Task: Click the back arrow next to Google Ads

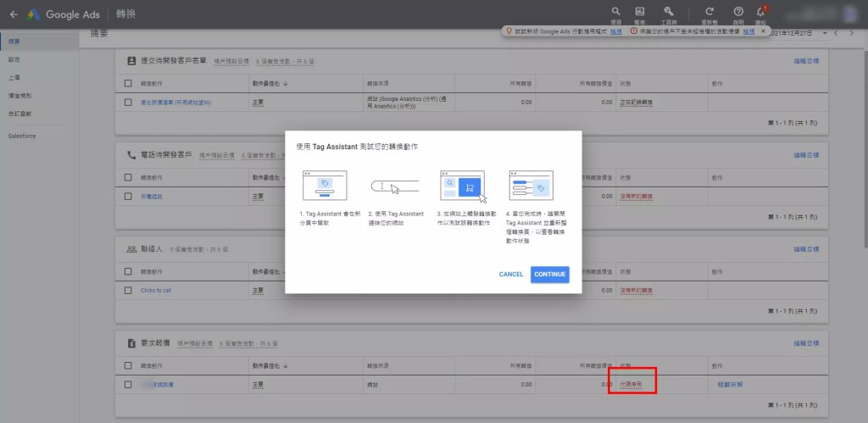Action: click(13, 14)
